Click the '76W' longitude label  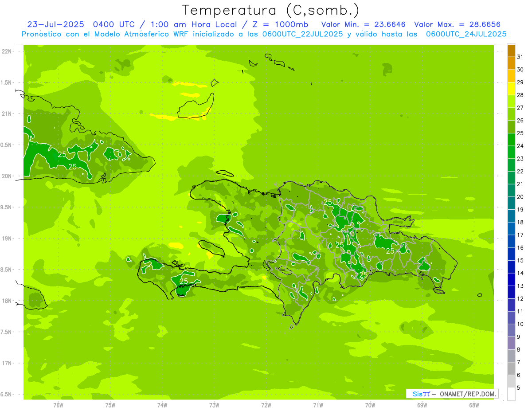point(58,405)
